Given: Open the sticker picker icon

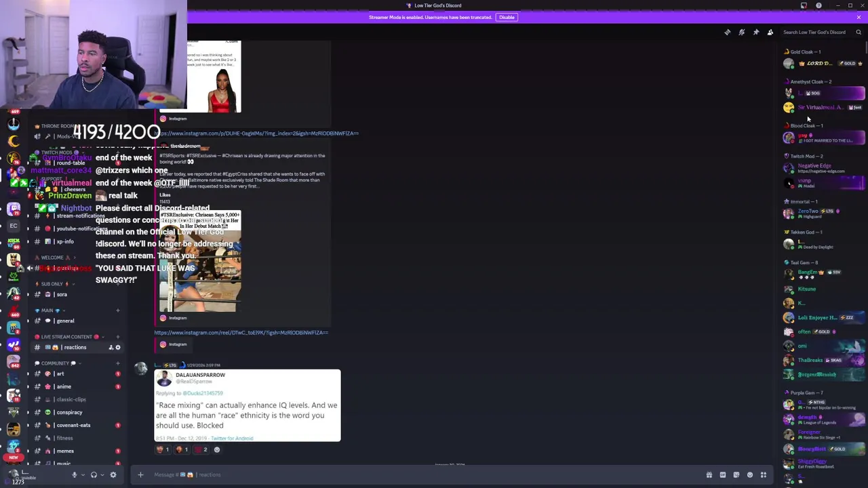Looking at the screenshot, I should pyautogui.click(x=736, y=474).
